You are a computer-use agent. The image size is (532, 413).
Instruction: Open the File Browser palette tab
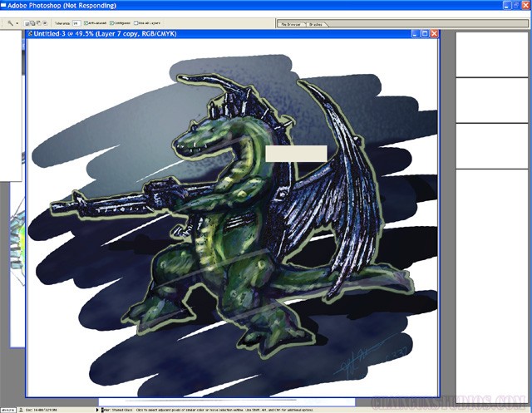(x=292, y=25)
